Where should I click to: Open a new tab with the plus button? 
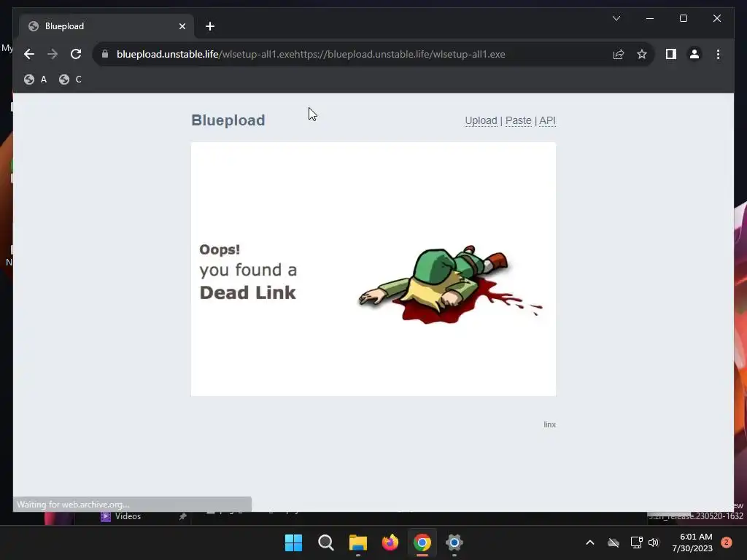210,26
